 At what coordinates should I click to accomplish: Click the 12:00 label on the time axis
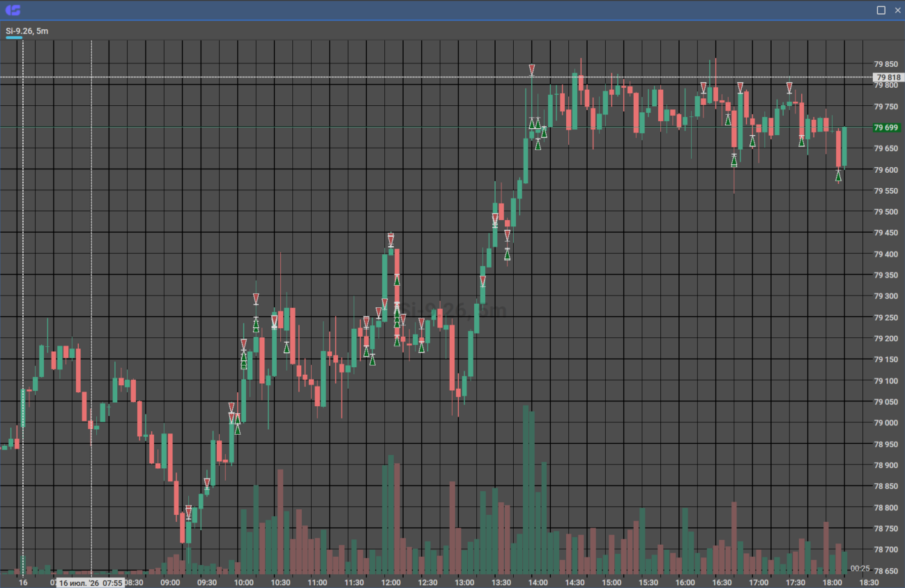pos(391,582)
